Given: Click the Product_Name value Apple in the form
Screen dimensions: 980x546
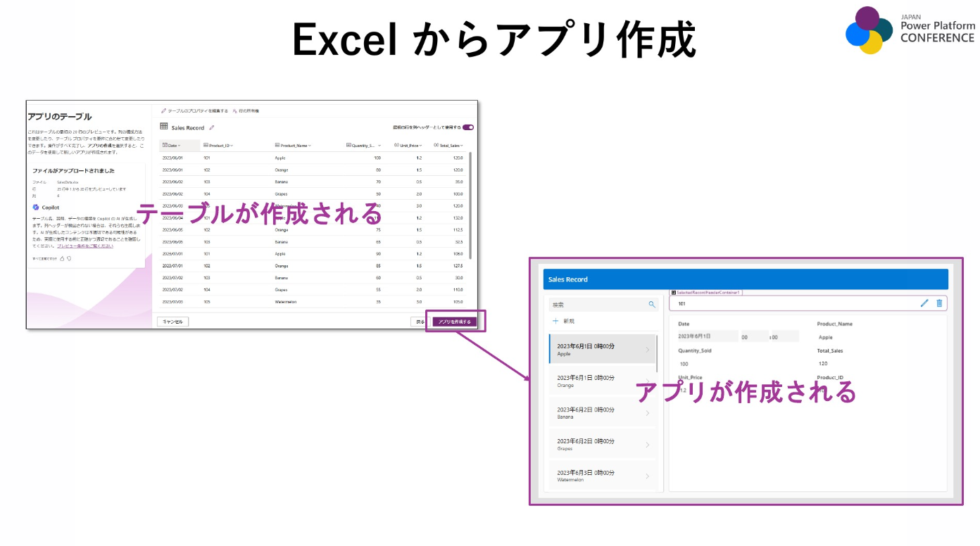Looking at the screenshot, I should [x=825, y=337].
